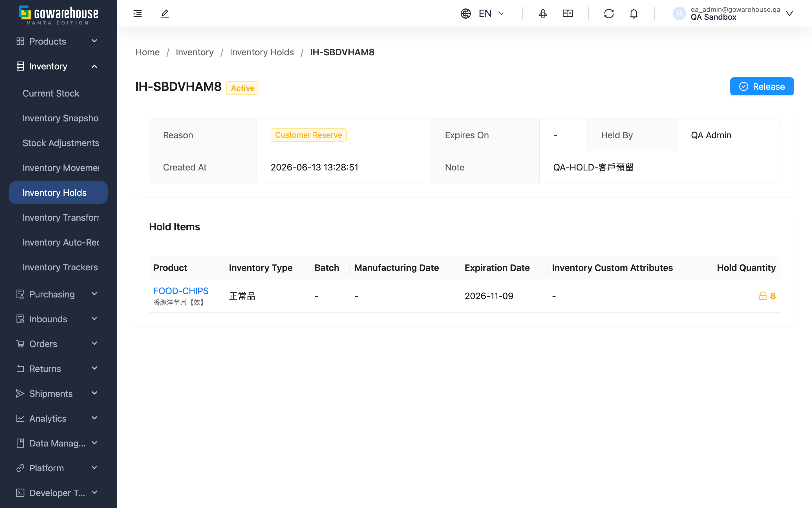Click the Created At value 2026-06-13 13:28:51

(314, 167)
